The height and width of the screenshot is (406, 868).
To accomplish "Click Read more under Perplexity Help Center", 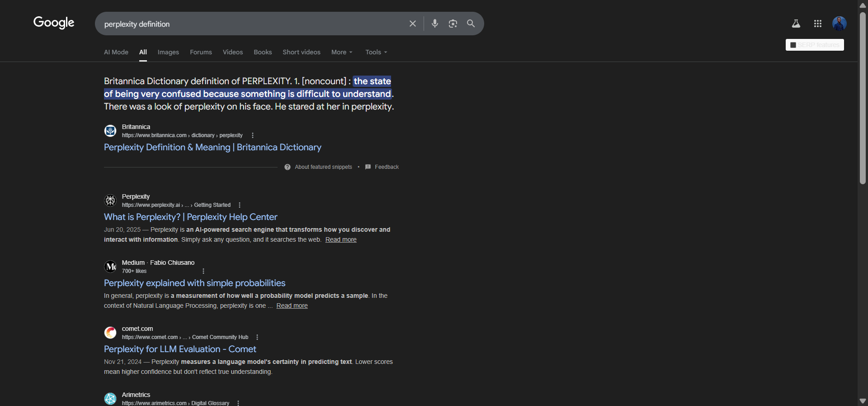I will (341, 239).
